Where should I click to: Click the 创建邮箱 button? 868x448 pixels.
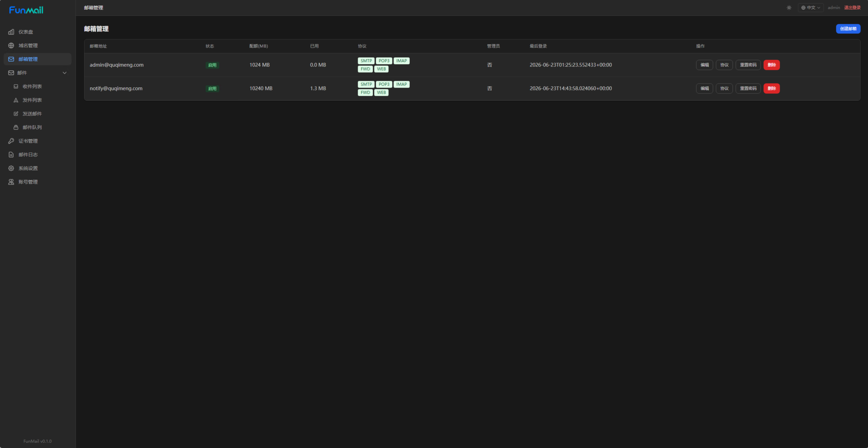848,29
